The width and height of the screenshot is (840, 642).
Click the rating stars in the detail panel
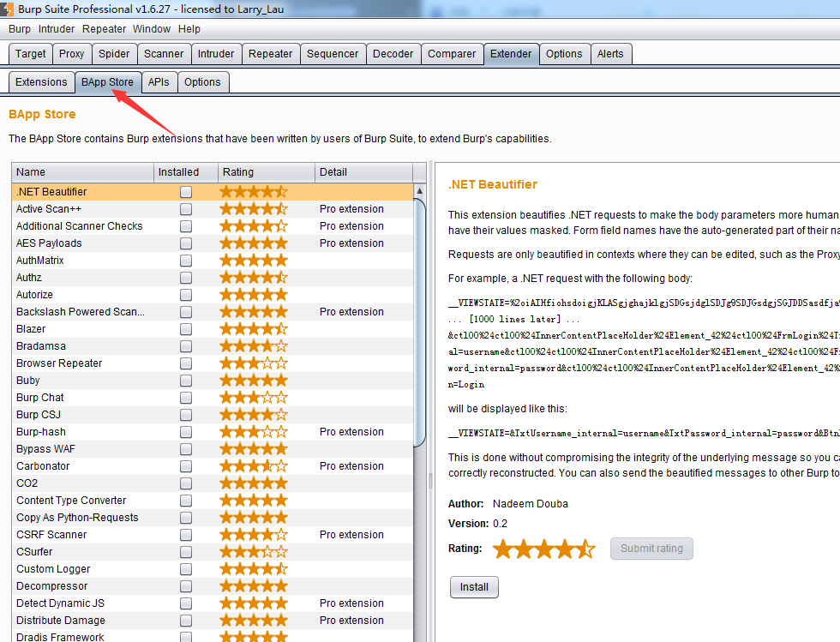tap(543, 549)
